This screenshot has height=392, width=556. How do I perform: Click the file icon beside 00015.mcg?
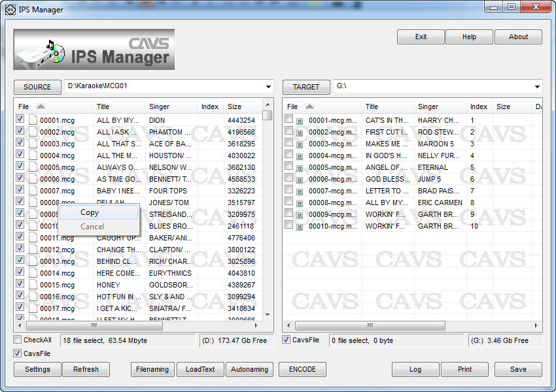point(33,285)
